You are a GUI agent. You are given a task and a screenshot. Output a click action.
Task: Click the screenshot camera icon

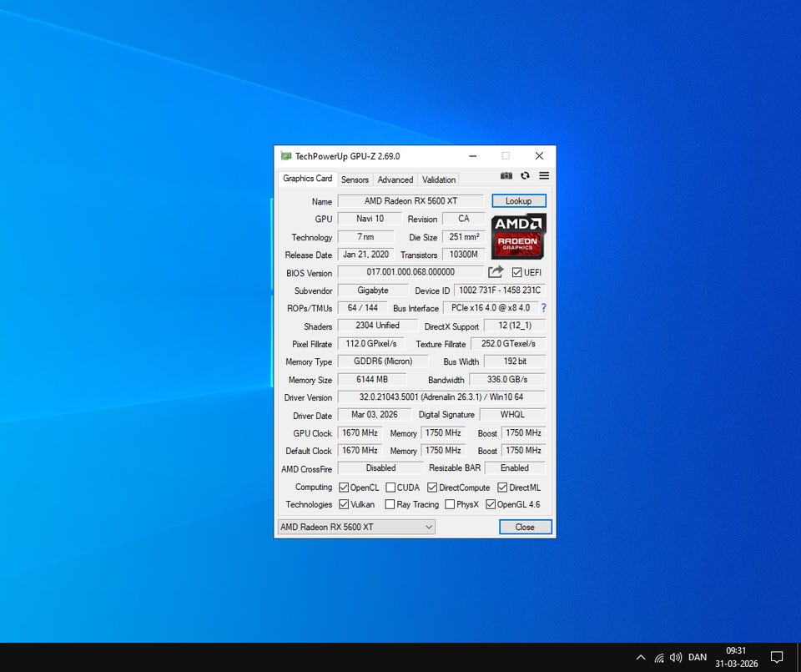coord(506,176)
